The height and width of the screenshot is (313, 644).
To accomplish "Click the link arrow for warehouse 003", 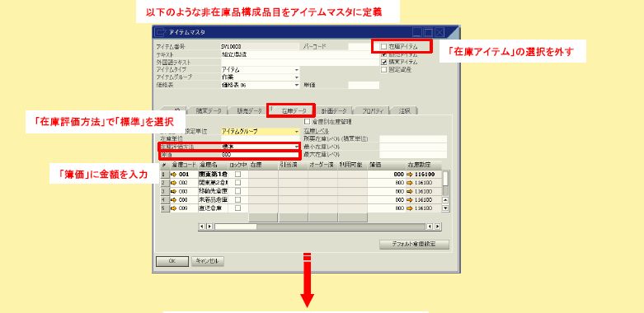I will [x=173, y=191].
